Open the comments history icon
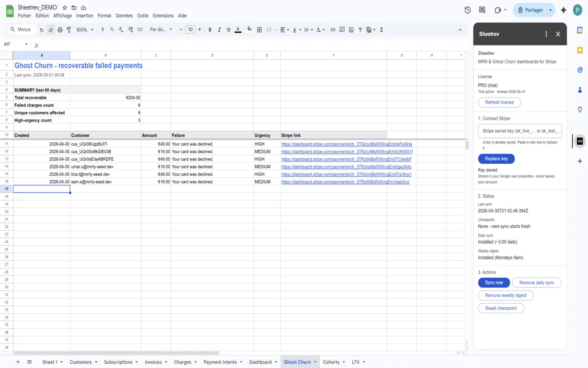 click(x=482, y=10)
